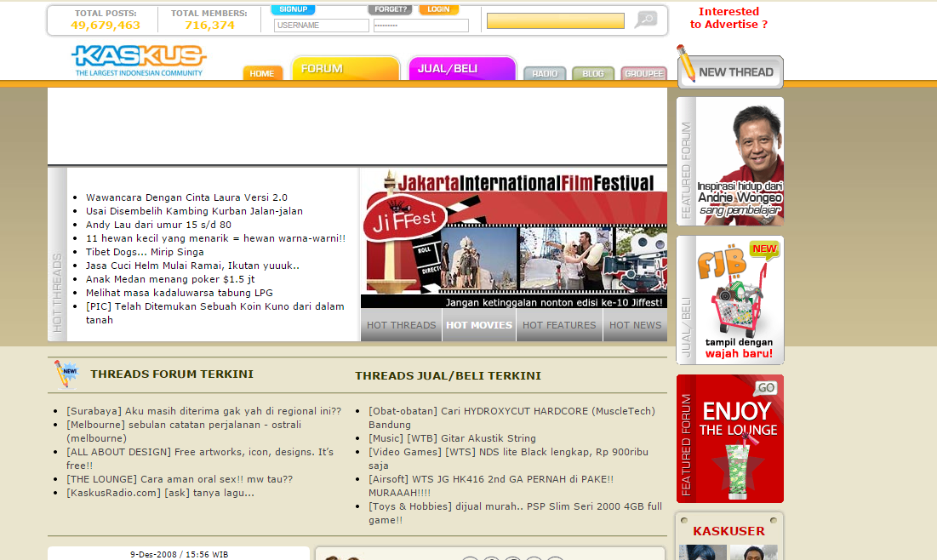Viewport: 937px width, 560px height.
Task: Focus the USERNAME input field
Action: tap(322, 26)
